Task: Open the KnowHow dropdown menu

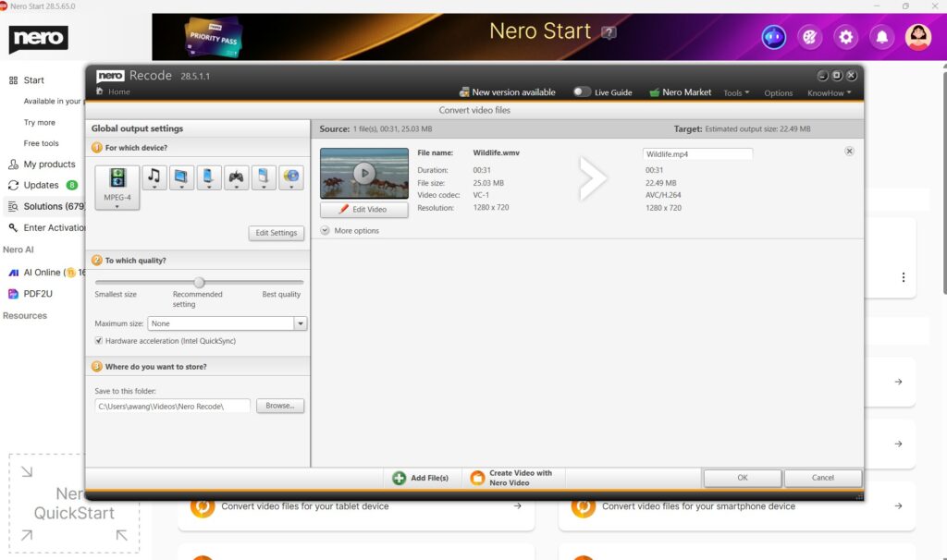Action: (x=829, y=93)
